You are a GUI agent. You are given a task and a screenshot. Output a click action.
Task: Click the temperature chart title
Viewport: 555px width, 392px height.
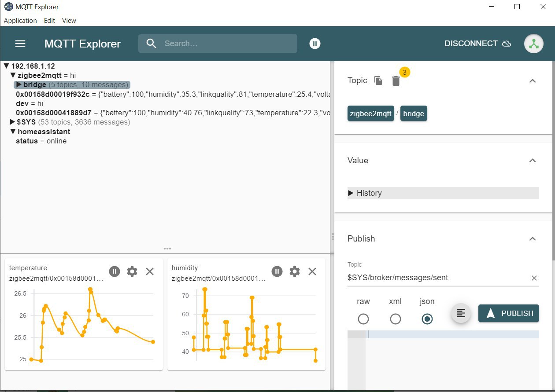click(x=28, y=267)
